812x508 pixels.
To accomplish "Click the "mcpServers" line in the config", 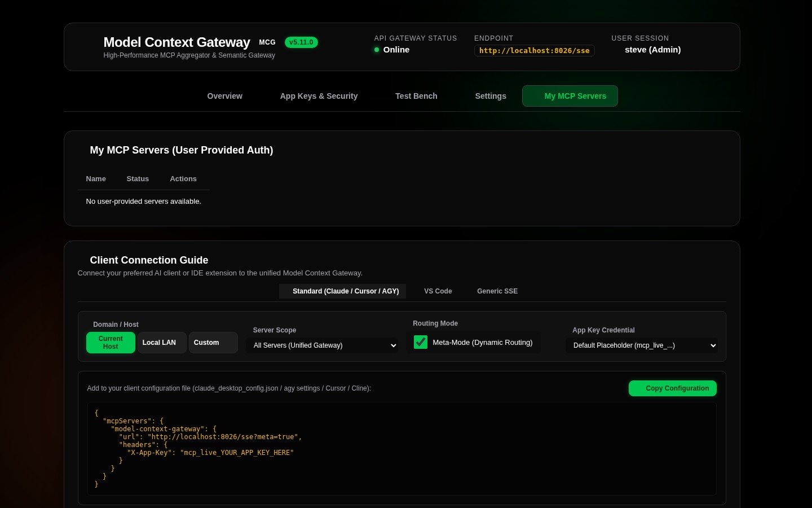I will (133, 421).
